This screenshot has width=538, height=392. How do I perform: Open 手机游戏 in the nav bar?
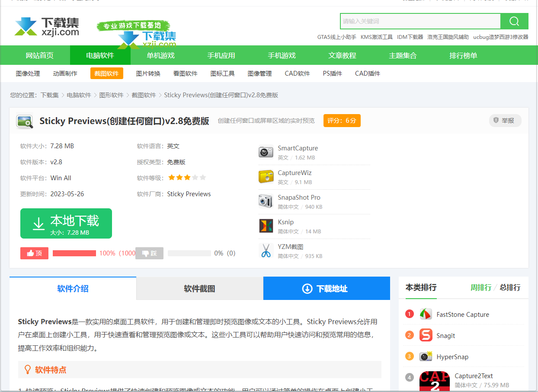click(x=282, y=55)
